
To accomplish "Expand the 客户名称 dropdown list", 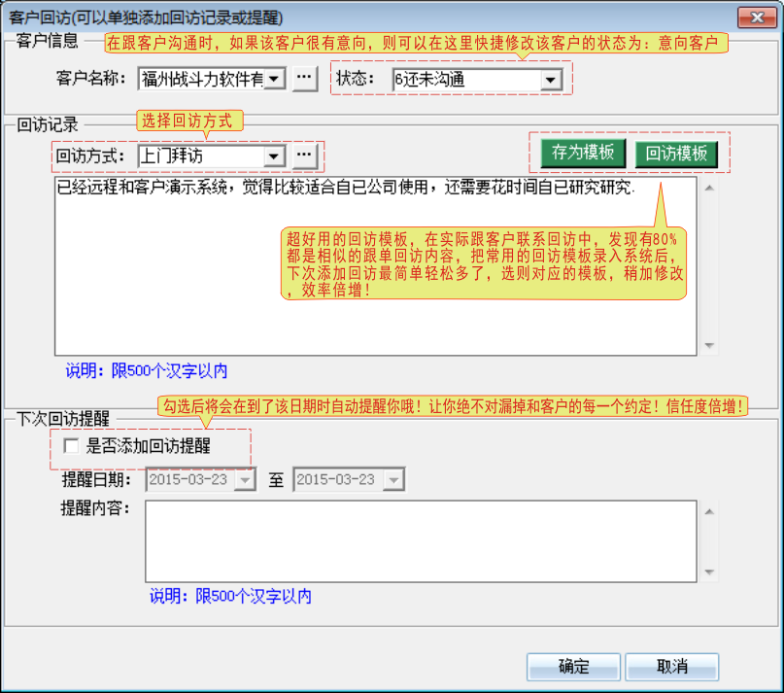I will [274, 79].
